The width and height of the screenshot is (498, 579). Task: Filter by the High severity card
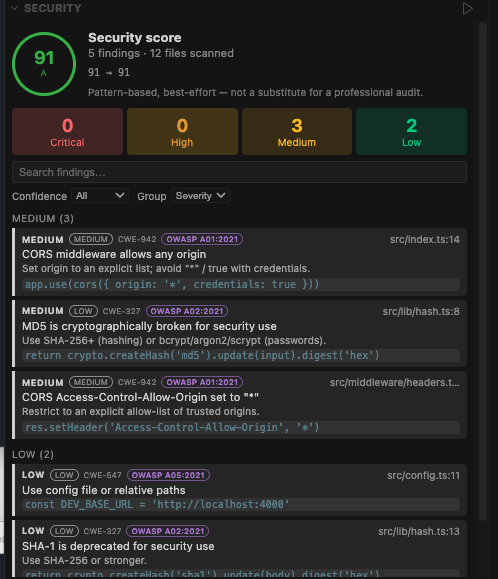182,131
